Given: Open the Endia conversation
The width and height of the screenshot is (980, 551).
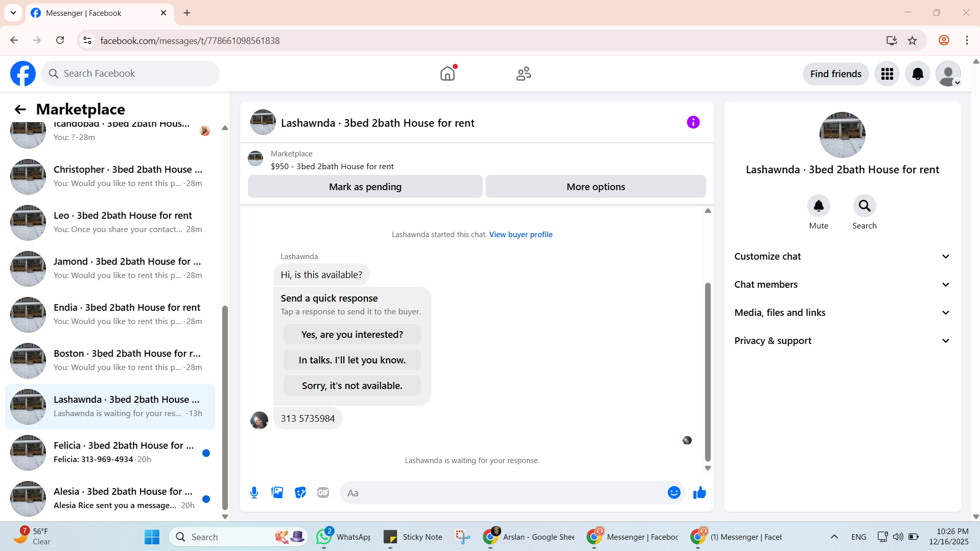Looking at the screenshot, I should coord(110,314).
